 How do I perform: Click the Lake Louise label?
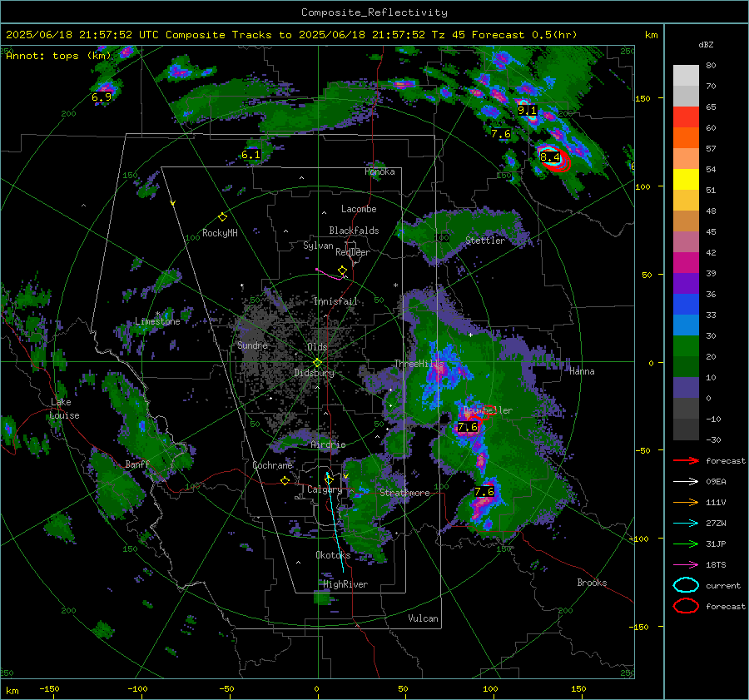pyautogui.click(x=64, y=409)
